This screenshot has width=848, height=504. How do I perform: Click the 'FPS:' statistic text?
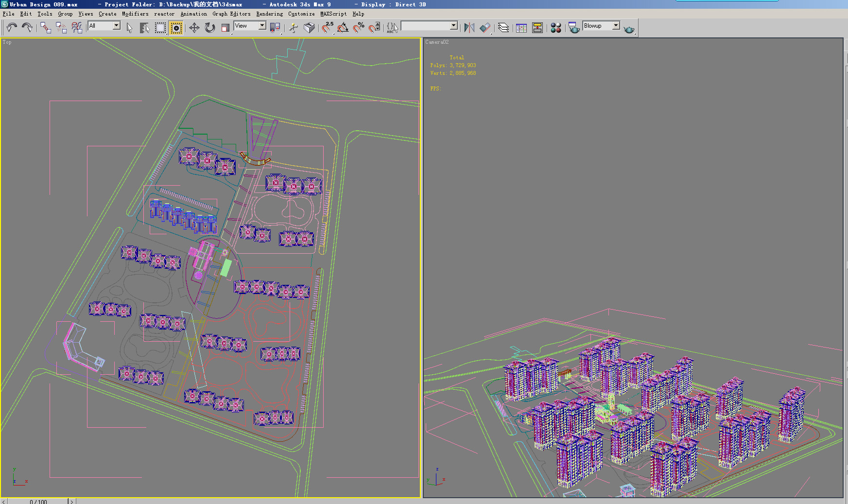tap(435, 88)
